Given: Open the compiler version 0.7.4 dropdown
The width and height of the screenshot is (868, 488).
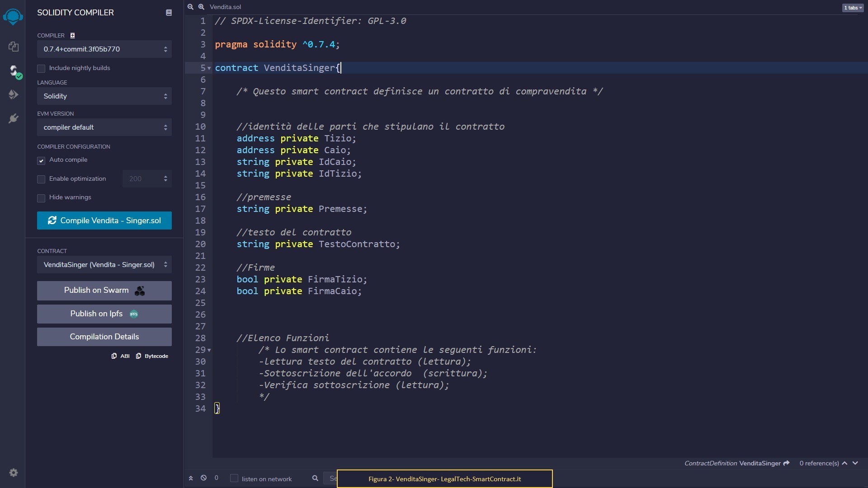Looking at the screenshot, I should coord(104,49).
